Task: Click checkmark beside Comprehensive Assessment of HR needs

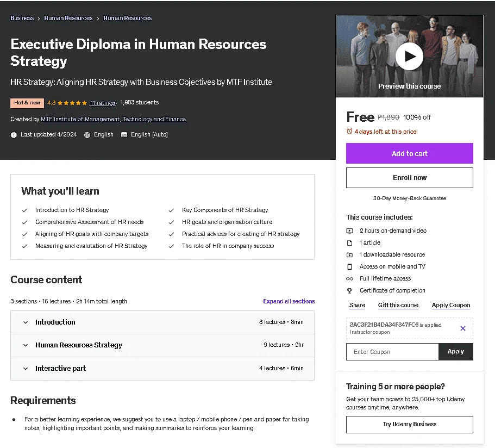Action: pyautogui.click(x=24, y=222)
